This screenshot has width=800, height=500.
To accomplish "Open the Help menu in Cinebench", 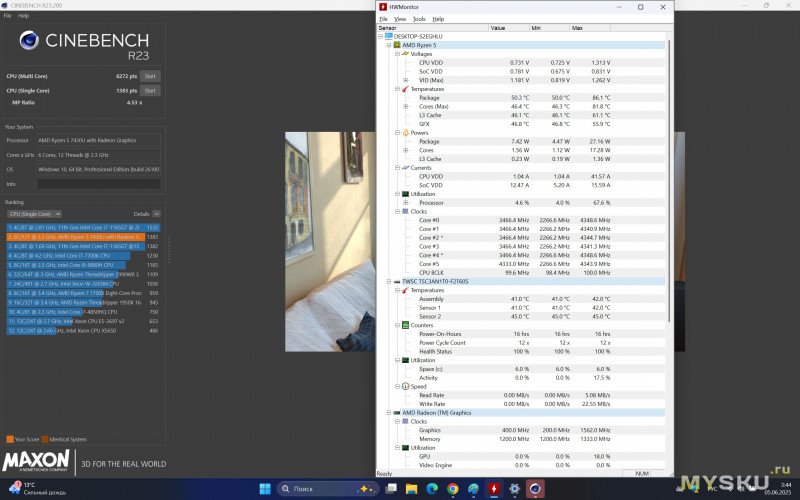I will pyautogui.click(x=23, y=16).
